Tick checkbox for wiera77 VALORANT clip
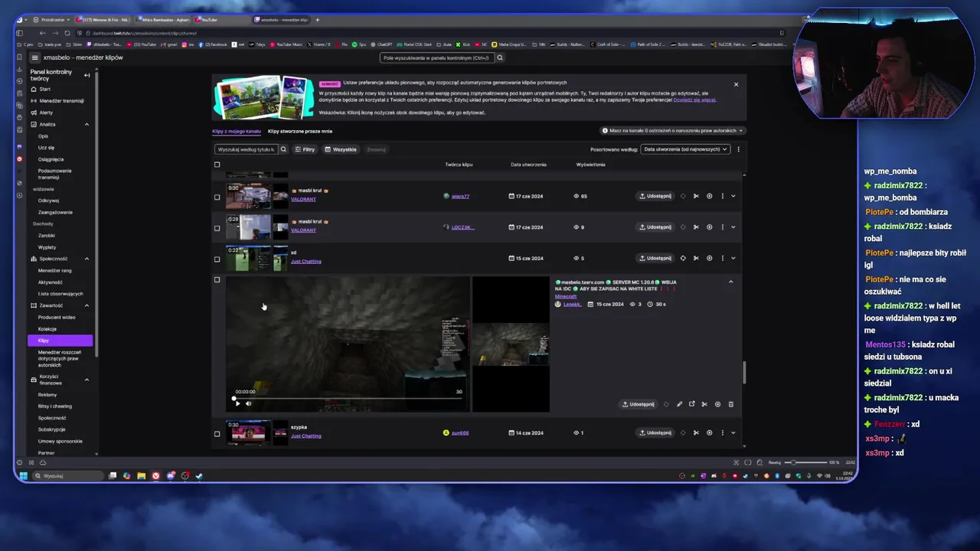Screen dimensions: 980x551 pos(217,197)
